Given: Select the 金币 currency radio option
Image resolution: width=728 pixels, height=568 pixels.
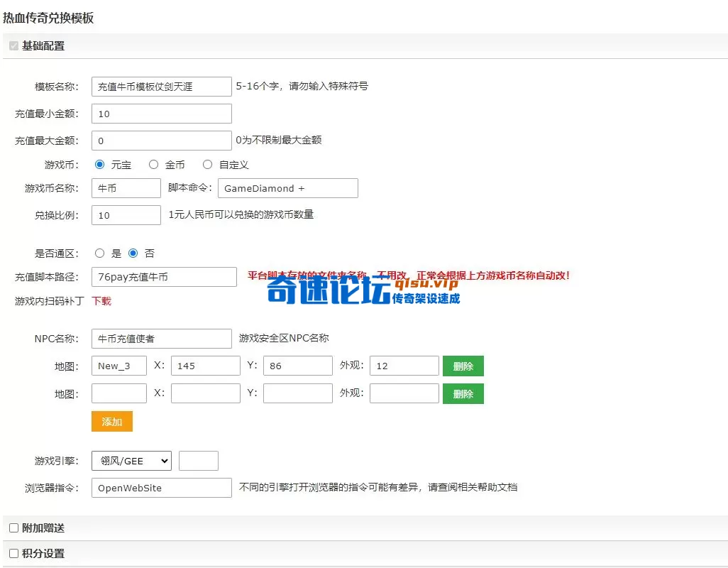Looking at the screenshot, I should coord(153,165).
